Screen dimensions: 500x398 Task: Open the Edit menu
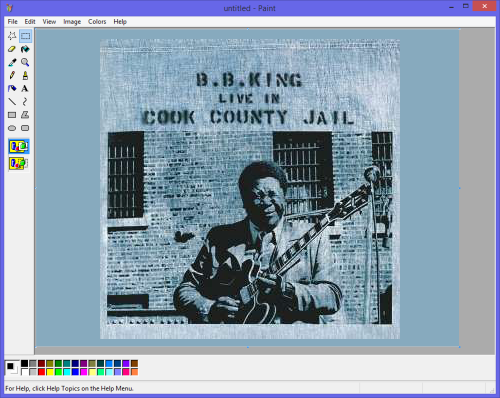click(x=30, y=22)
